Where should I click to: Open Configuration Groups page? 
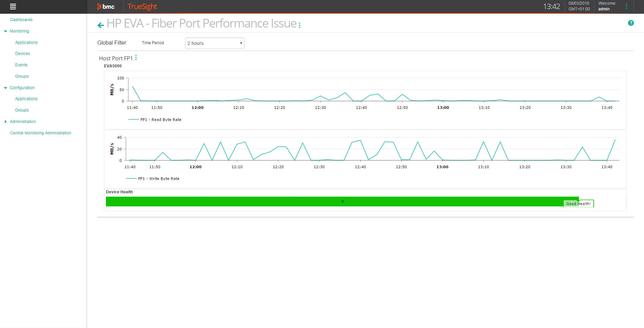tap(22, 110)
